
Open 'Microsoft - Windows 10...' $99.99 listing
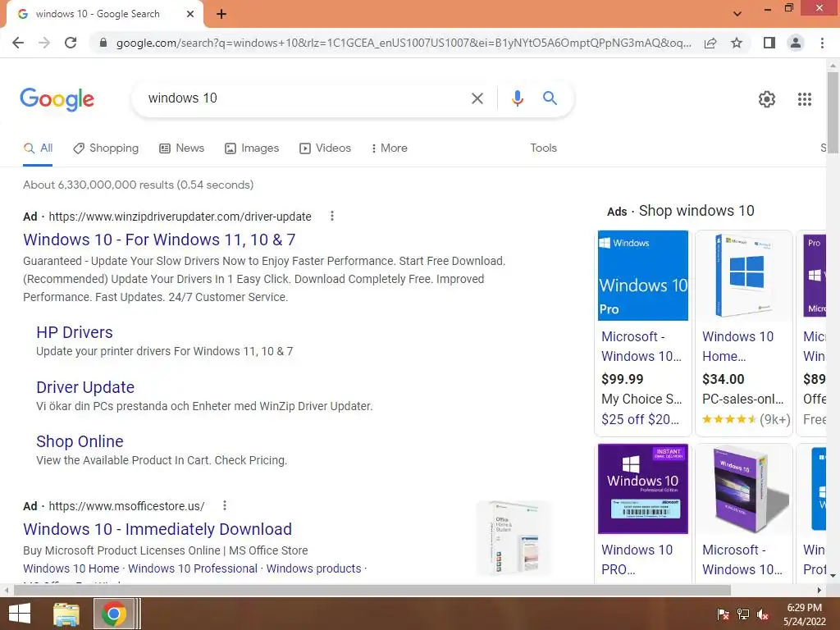coord(641,347)
